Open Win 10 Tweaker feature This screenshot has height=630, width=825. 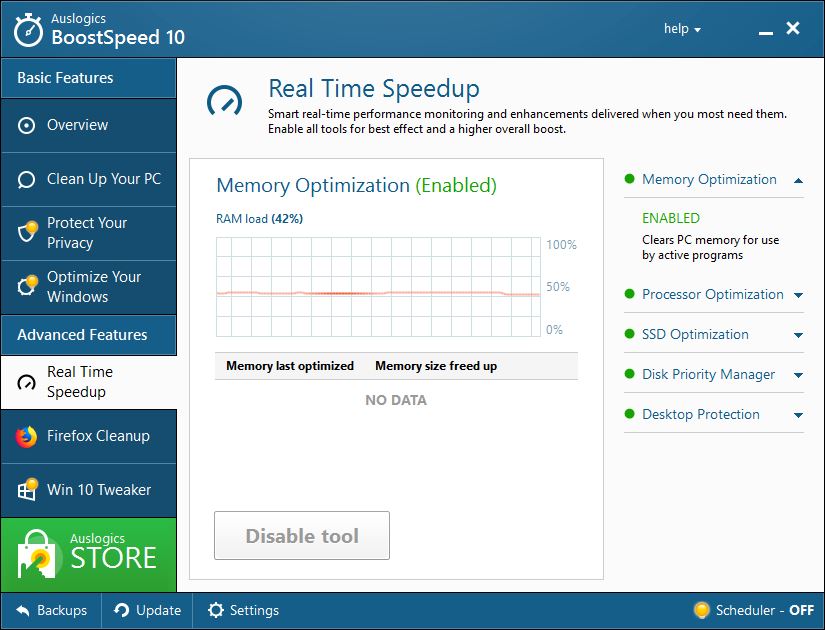(88, 490)
